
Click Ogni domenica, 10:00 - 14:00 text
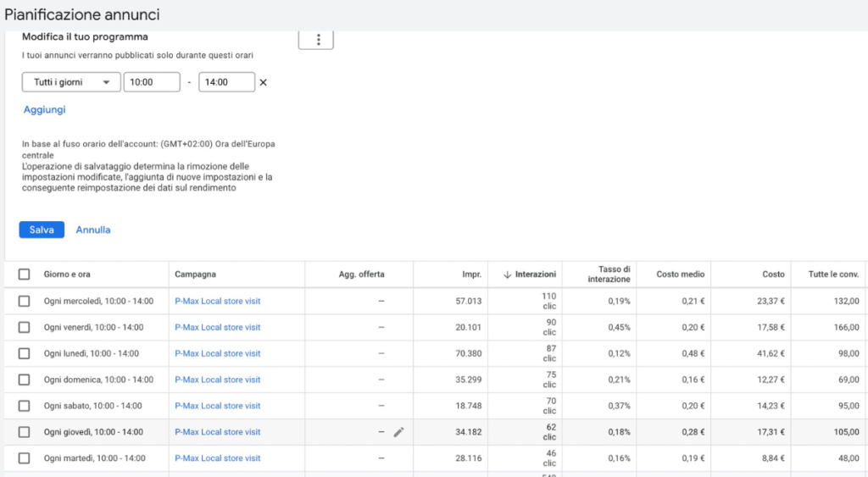coord(98,380)
